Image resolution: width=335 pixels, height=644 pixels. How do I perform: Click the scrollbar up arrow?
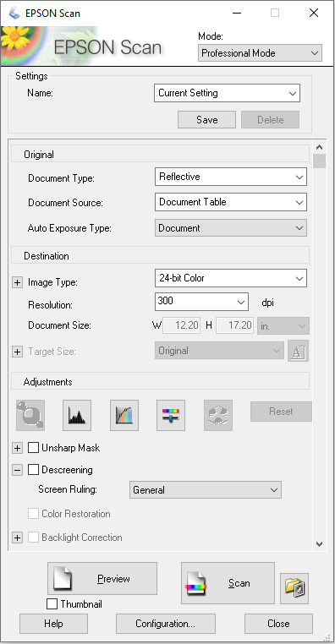pos(320,147)
